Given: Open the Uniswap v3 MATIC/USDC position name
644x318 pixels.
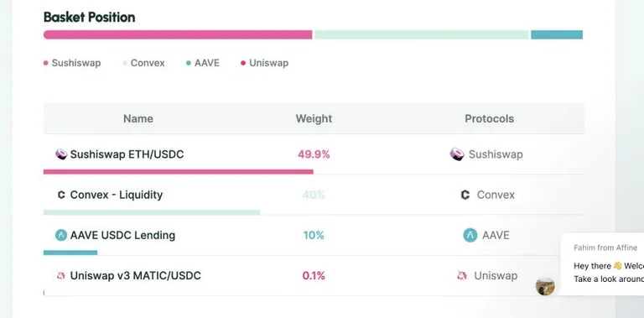Looking at the screenshot, I should [x=136, y=276].
